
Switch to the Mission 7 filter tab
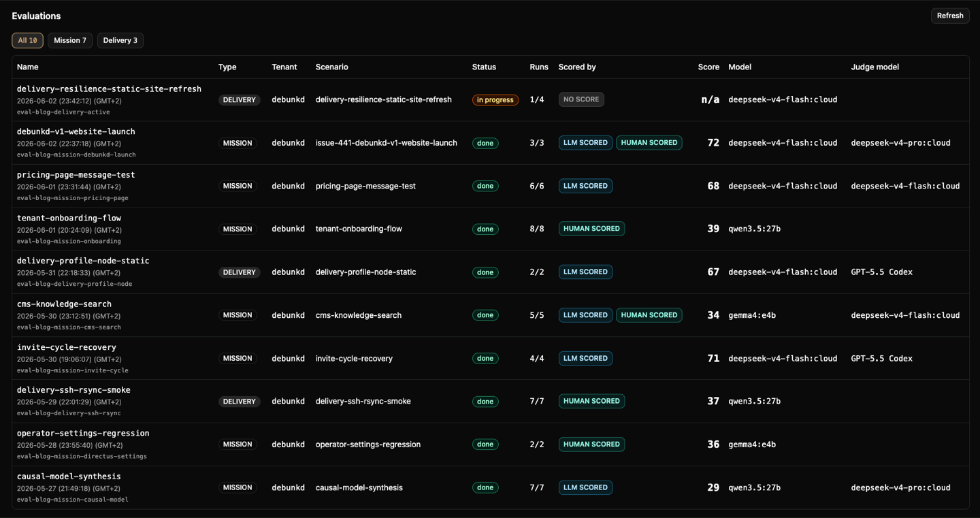click(70, 40)
